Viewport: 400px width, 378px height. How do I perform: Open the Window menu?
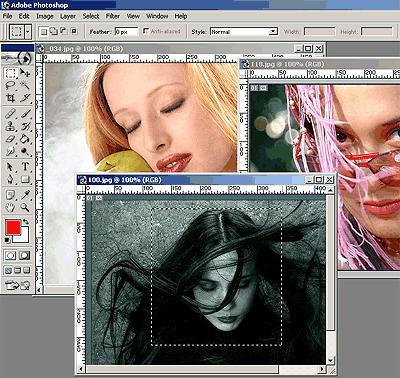point(157,16)
